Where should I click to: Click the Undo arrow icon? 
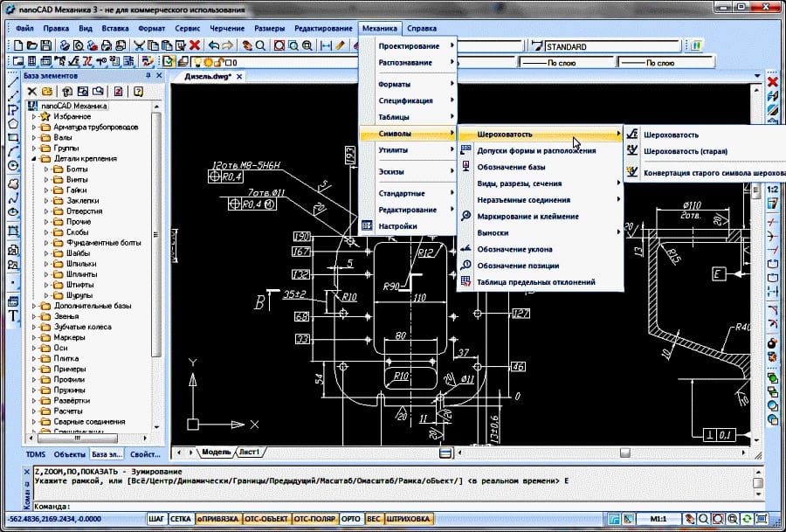click(x=214, y=45)
